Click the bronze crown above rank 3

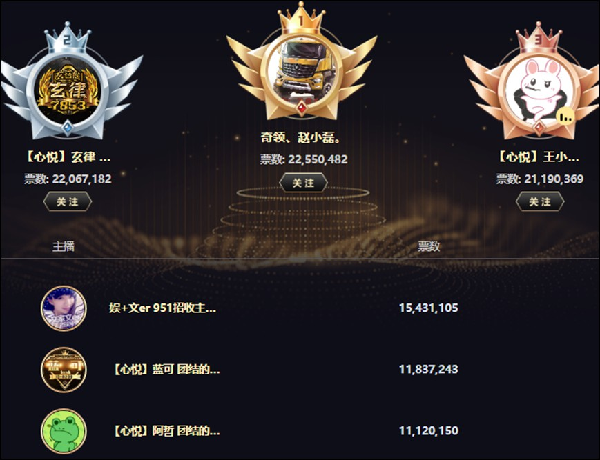539,38
